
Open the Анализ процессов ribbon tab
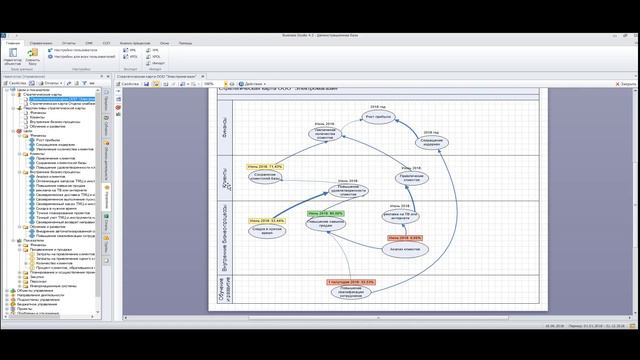[x=135, y=43]
